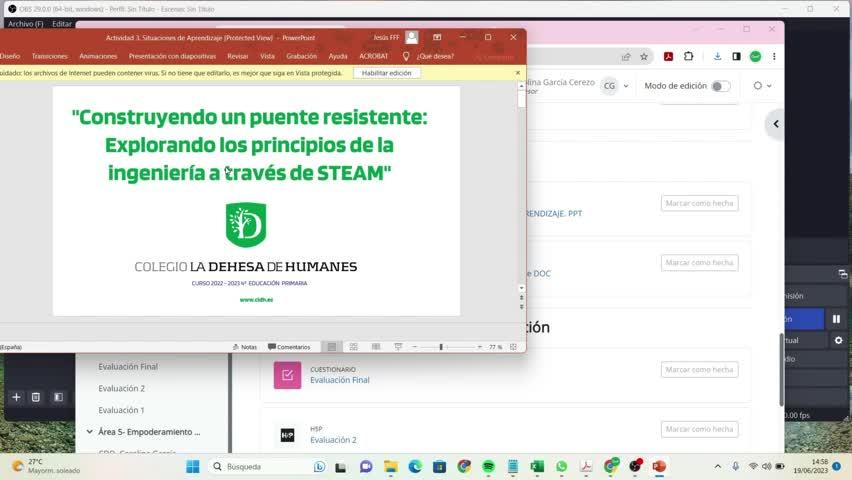Close the protected view warning bar
852x480 pixels.
pyautogui.click(x=518, y=73)
